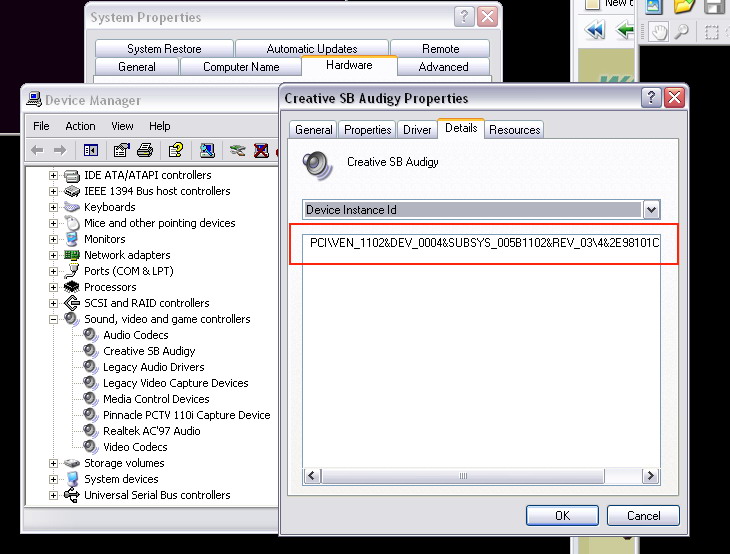This screenshot has height=554, width=730.
Task: Open the Device Instance Id dropdown
Action: pos(651,210)
